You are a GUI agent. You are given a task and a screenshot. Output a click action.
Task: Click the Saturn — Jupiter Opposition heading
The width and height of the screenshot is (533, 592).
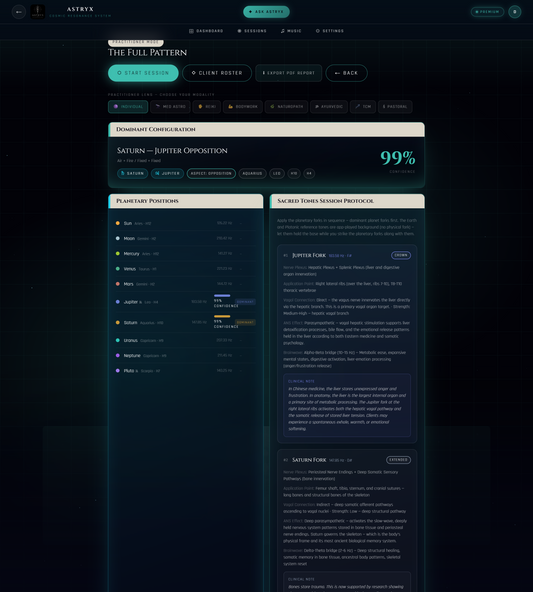coord(172,151)
